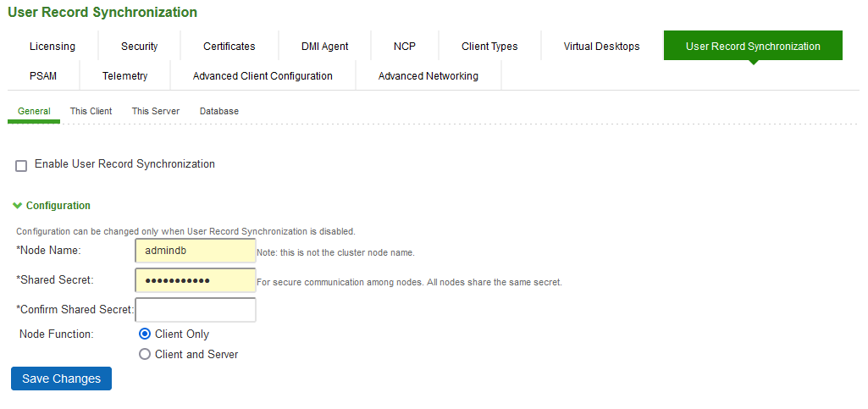Click the Save Changes button
868x409 pixels.
coord(61,379)
